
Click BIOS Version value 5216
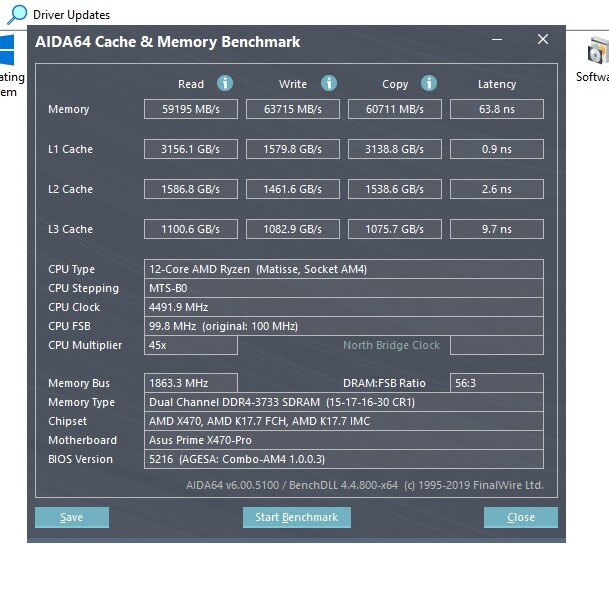(344, 459)
